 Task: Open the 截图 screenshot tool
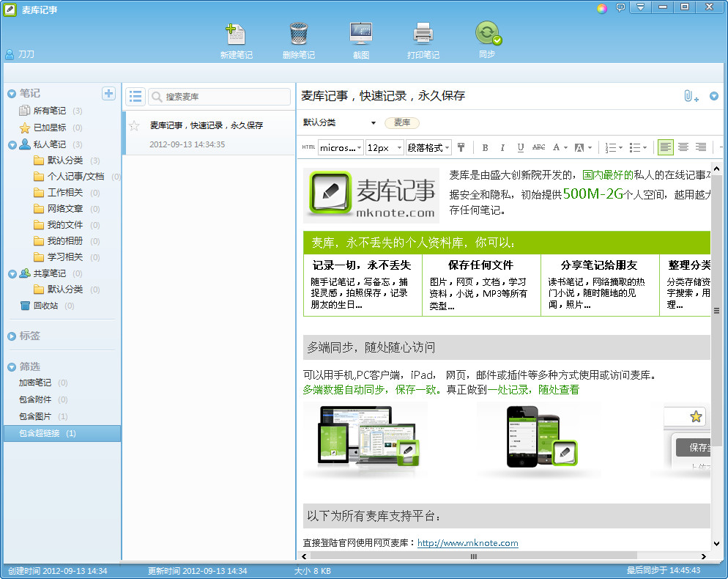pos(361,41)
